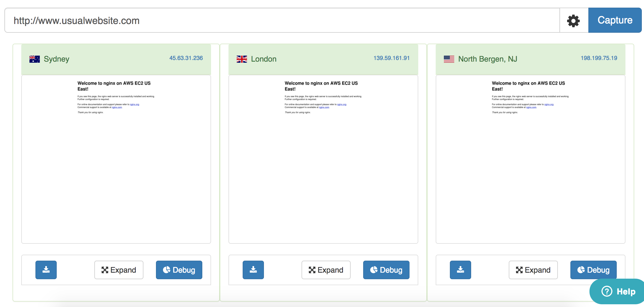This screenshot has height=307, width=644.
Task: Click the UK flag icon
Action: (242, 59)
